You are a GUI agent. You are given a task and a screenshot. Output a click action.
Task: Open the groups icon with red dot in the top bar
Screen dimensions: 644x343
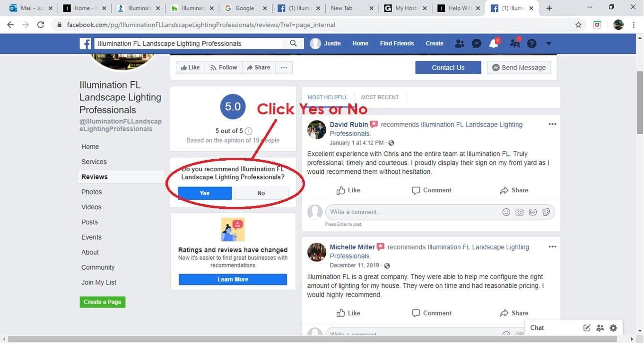click(515, 43)
